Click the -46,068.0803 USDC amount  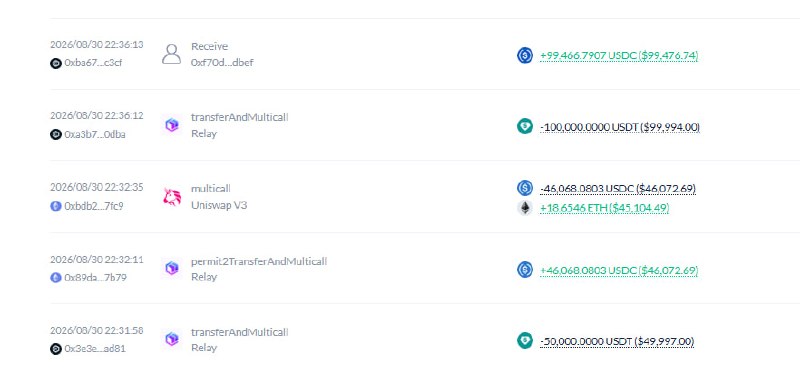[618, 189]
